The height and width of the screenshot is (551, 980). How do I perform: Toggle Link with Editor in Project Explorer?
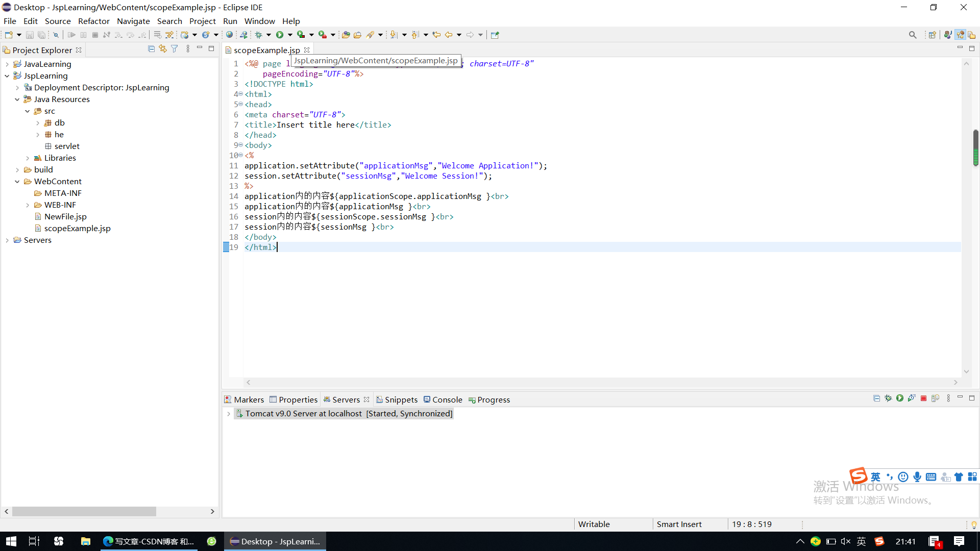[163, 49]
